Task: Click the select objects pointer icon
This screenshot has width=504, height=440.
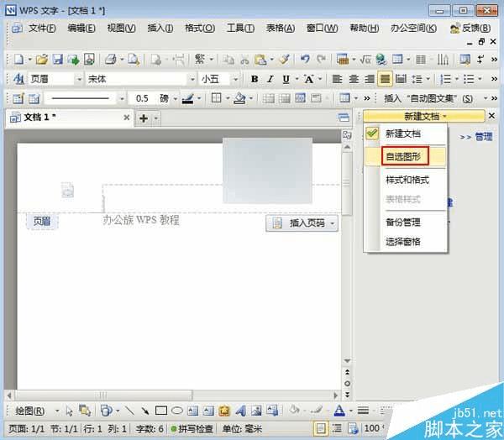Action: 69,411
